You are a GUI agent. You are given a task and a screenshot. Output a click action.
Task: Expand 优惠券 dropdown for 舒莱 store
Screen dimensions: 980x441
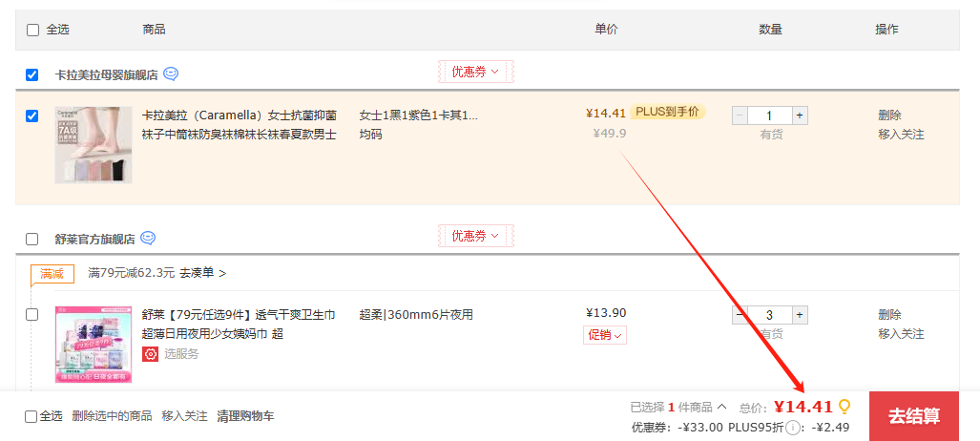[475, 236]
